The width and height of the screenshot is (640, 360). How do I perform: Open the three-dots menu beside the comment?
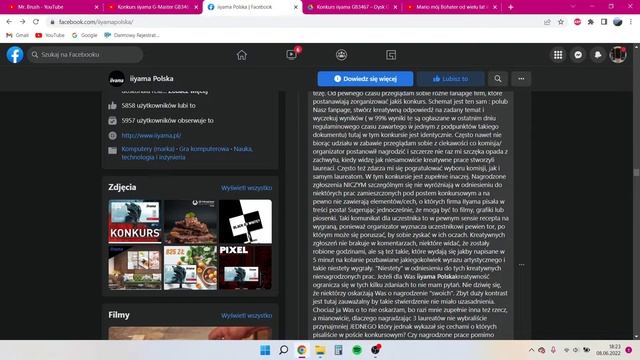521,265
